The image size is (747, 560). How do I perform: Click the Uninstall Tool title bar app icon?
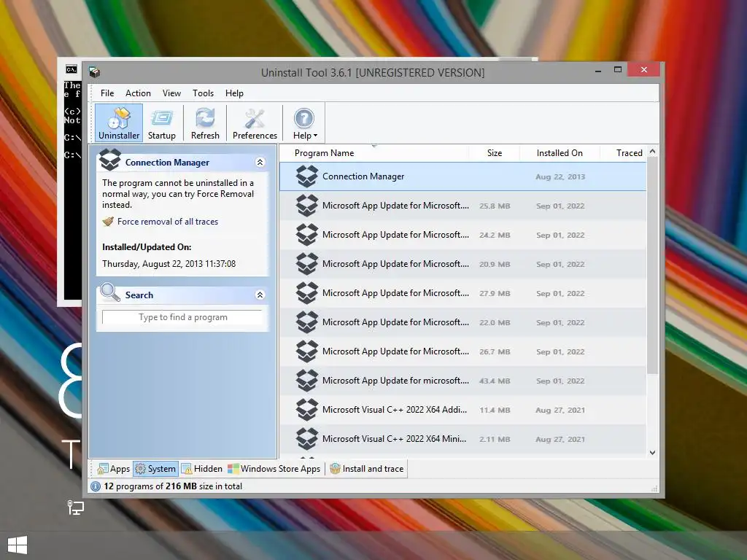click(94, 72)
